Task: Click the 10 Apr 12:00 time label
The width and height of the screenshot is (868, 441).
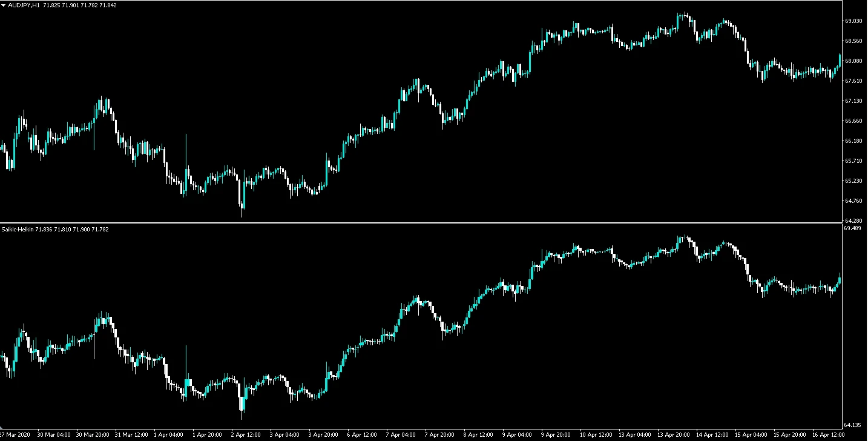Action: (594, 435)
